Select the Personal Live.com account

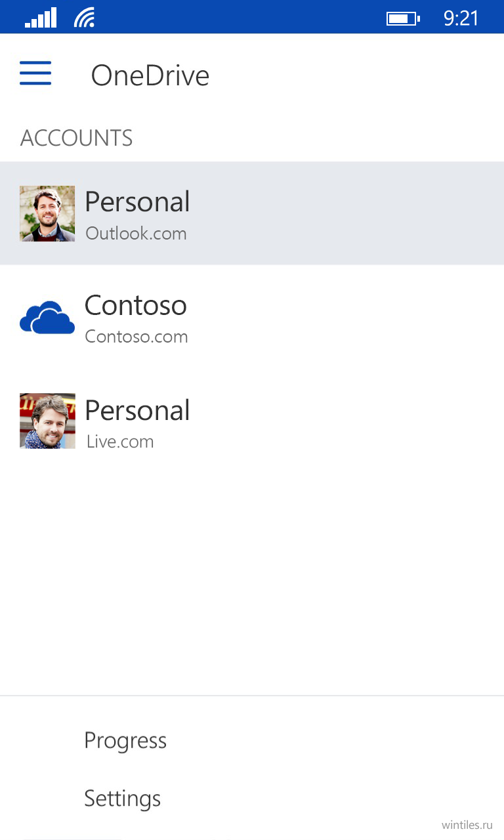252,421
